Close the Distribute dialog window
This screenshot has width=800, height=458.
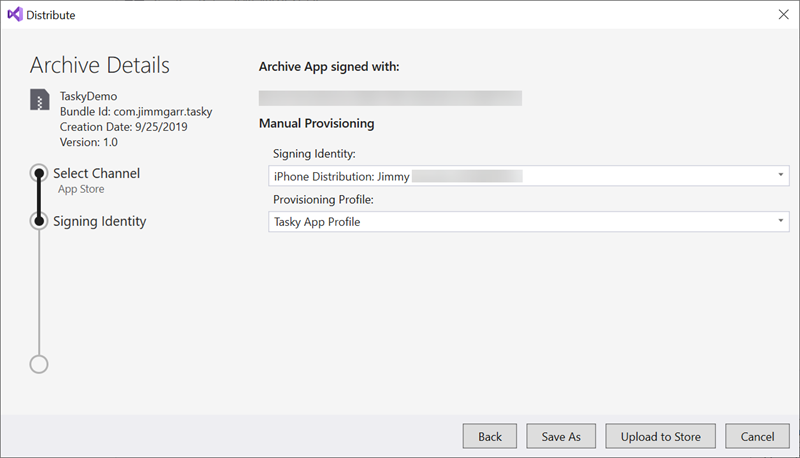(782, 15)
